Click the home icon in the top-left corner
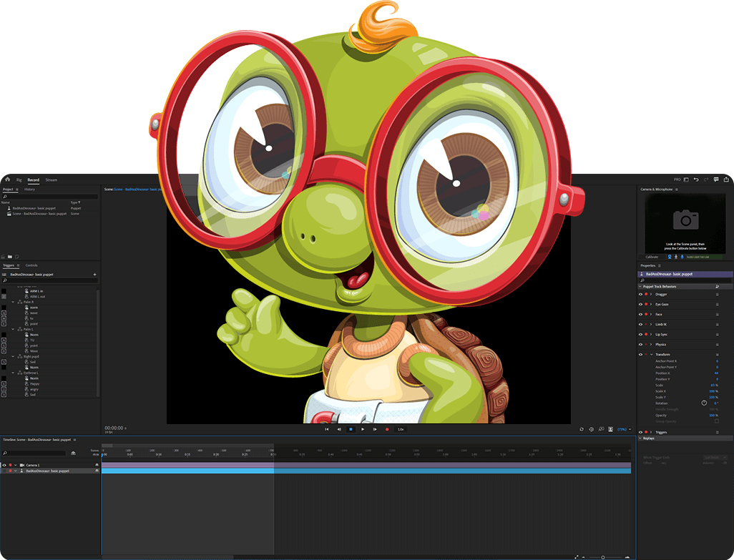This screenshot has height=560, width=734. pyautogui.click(x=7, y=180)
